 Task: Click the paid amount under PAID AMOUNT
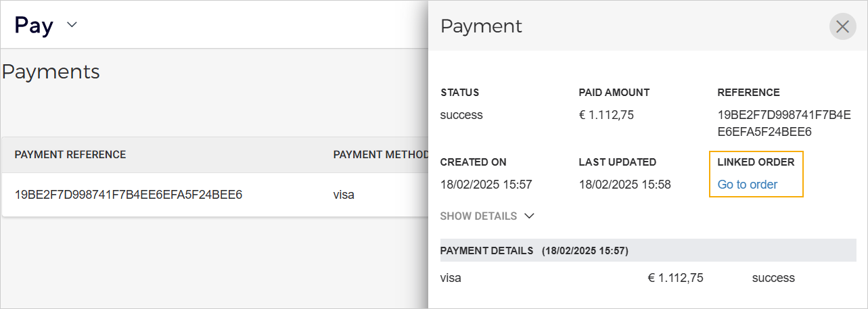pos(606,115)
